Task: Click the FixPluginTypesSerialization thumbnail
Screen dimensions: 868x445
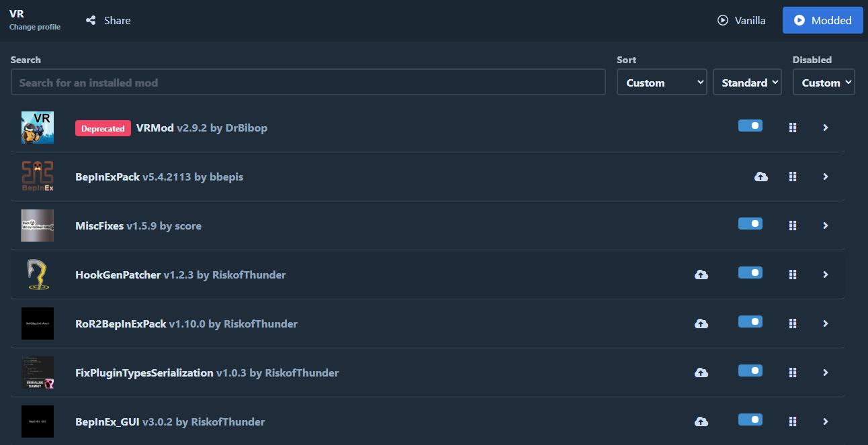Action: (38, 373)
